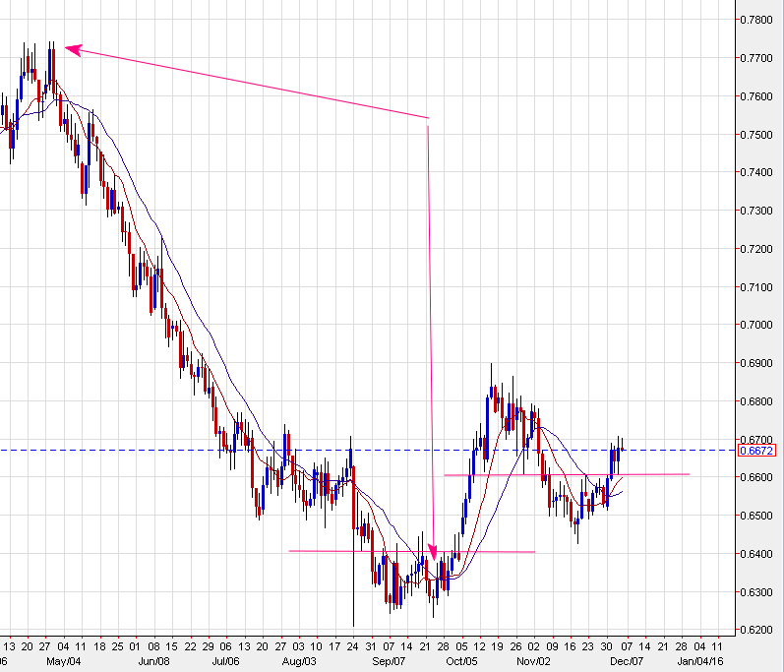
Task: Click the 0.7100 price level label
Action: point(756,287)
